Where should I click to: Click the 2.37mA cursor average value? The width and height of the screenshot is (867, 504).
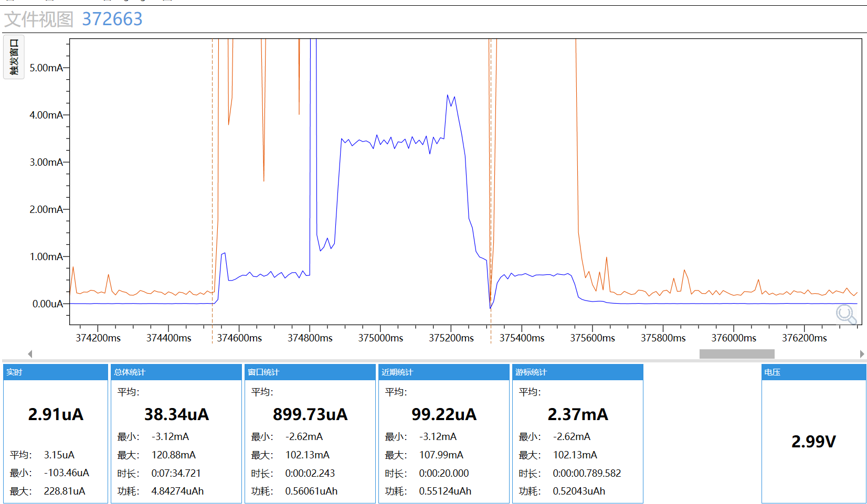coord(578,414)
